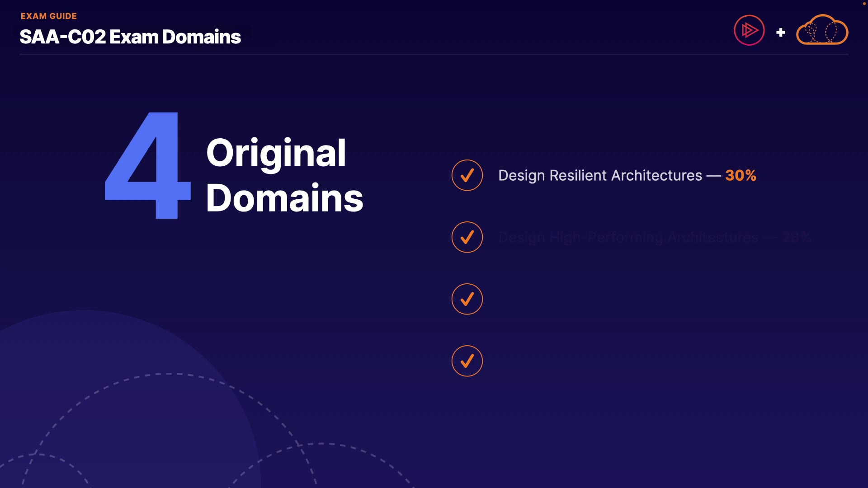Click the small orange dot top-right corner
The height and width of the screenshot is (488, 868).
tap(864, 3)
